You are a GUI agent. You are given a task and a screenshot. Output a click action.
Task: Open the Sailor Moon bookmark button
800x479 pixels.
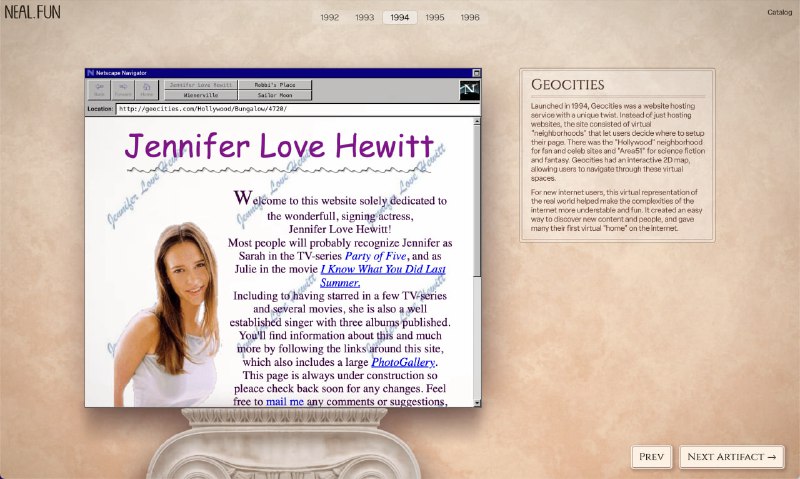coord(275,95)
